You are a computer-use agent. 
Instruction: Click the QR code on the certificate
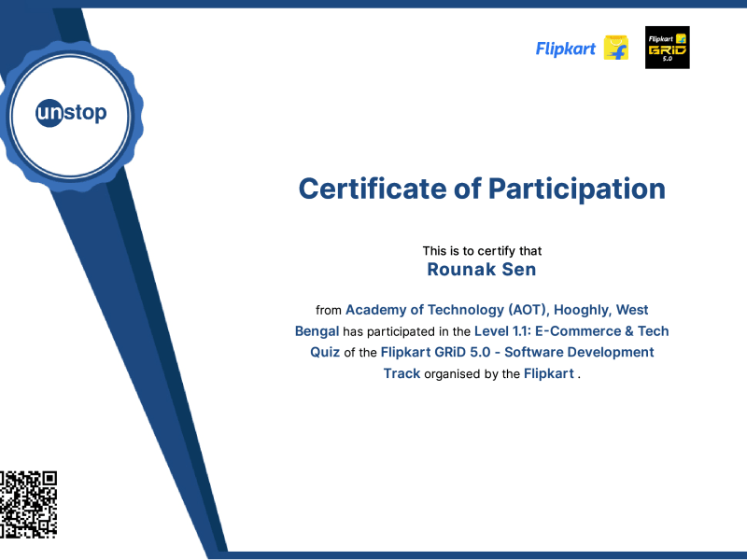[28, 505]
